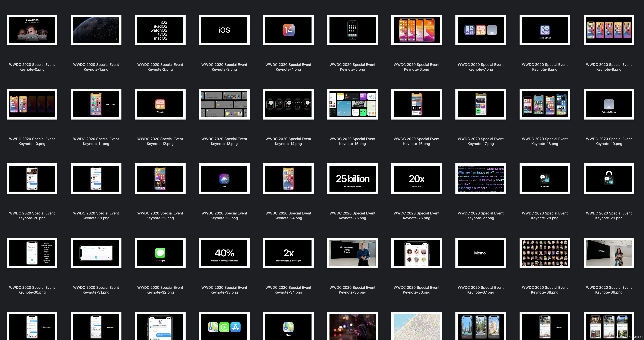Open the Keynote-32.png Messages thumbnail

pos(160,253)
